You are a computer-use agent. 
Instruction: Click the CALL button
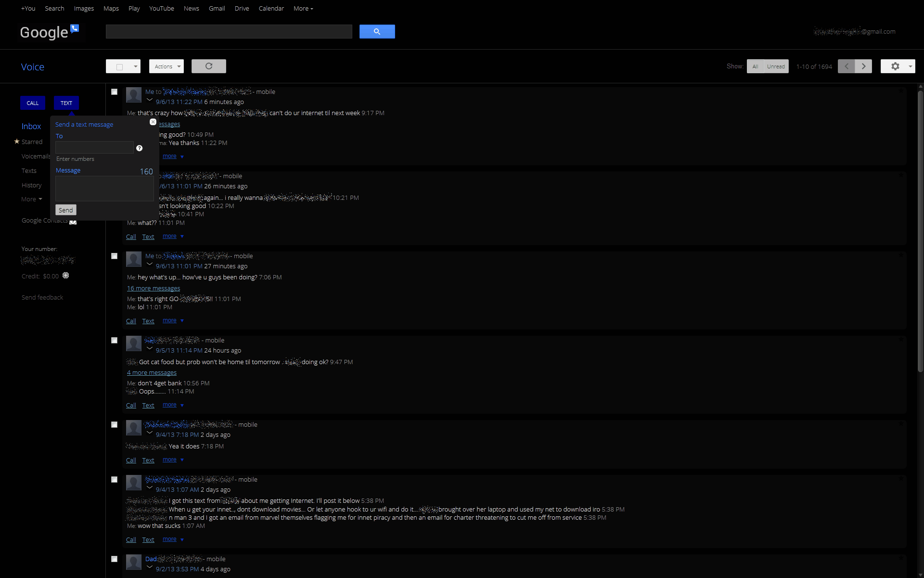(33, 103)
